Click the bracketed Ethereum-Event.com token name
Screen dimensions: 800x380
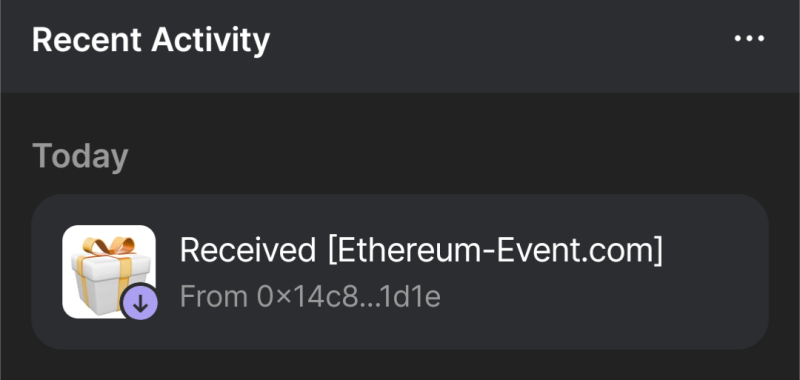click(x=495, y=250)
